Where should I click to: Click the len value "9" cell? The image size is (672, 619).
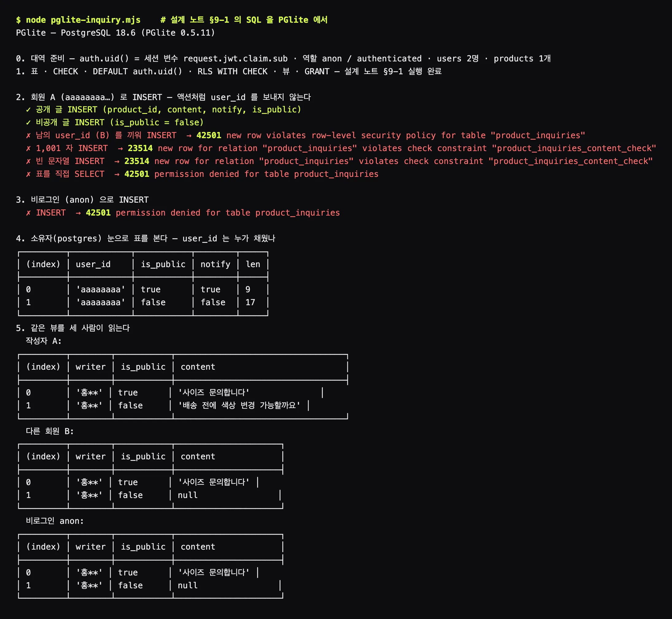tap(248, 290)
